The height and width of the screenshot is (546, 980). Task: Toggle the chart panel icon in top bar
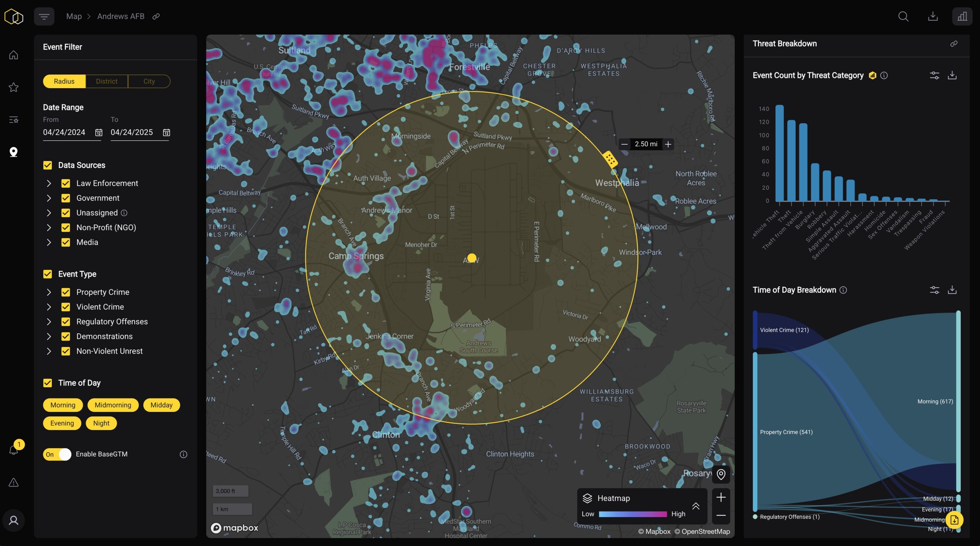(962, 16)
